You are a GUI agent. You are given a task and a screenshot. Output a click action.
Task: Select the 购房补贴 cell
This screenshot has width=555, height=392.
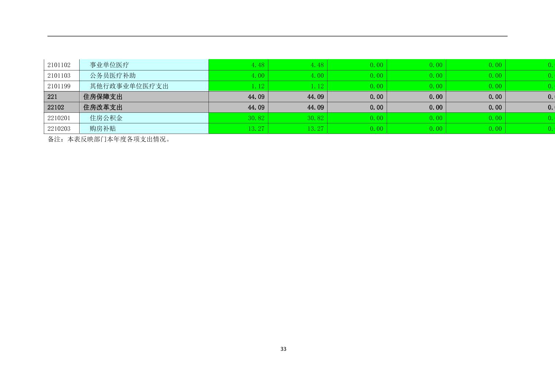tap(103, 128)
